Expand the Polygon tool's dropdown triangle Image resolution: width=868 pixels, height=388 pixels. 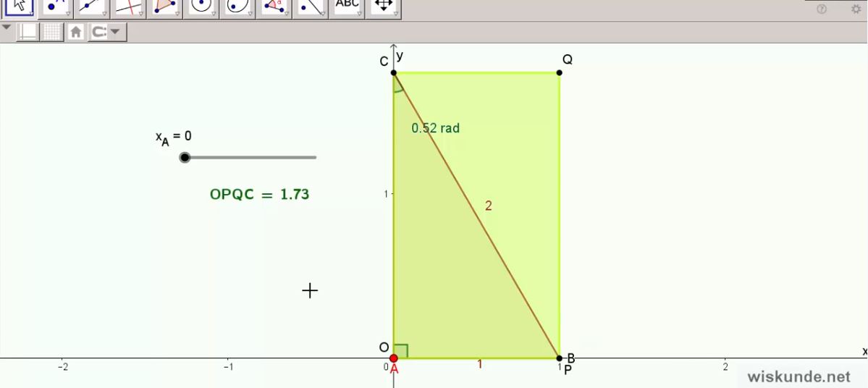(177, 13)
